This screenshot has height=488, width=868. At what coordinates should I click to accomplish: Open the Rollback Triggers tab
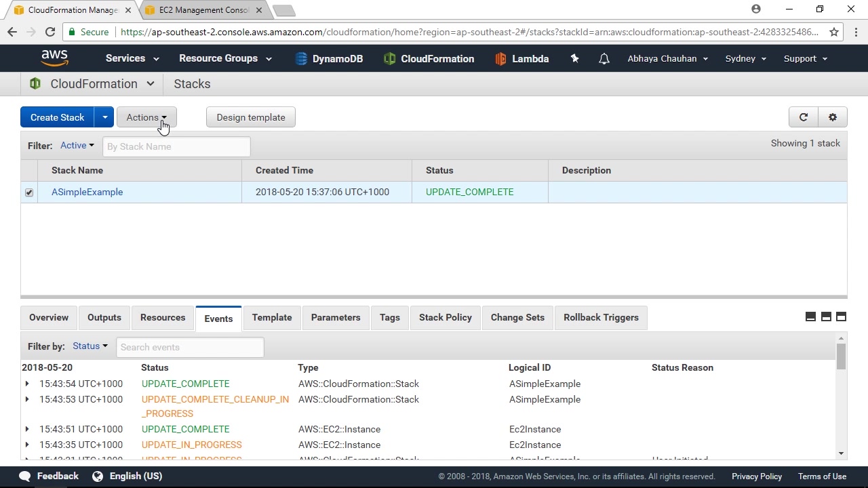(x=601, y=318)
